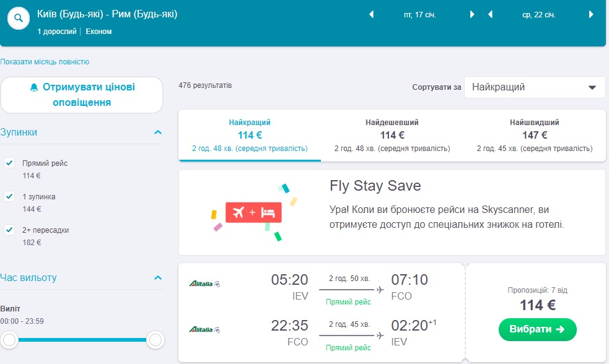Click the Fly Stay Save flight-plus-hotel icon
This screenshot has height=364, width=609.
(253, 212)
